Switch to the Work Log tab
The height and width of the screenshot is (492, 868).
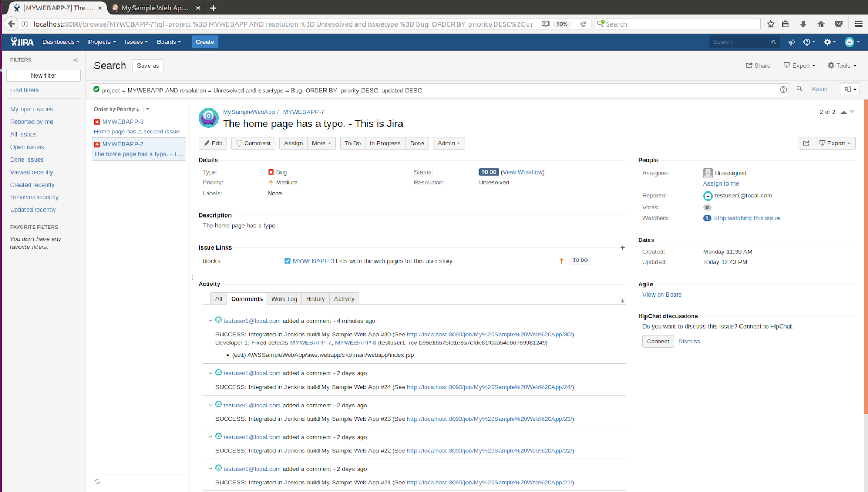pos(284,299)
